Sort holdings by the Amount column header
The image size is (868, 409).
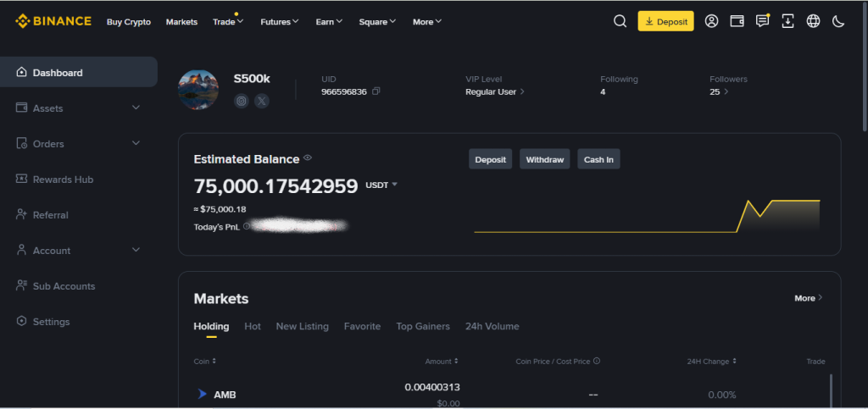click(x=441, y=362)
